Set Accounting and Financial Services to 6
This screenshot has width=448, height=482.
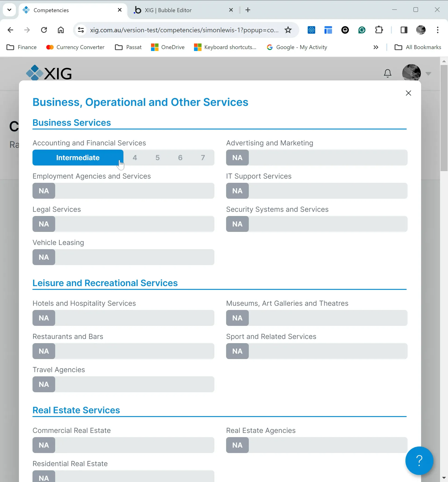pyautogui.click(x=180, y=158)
